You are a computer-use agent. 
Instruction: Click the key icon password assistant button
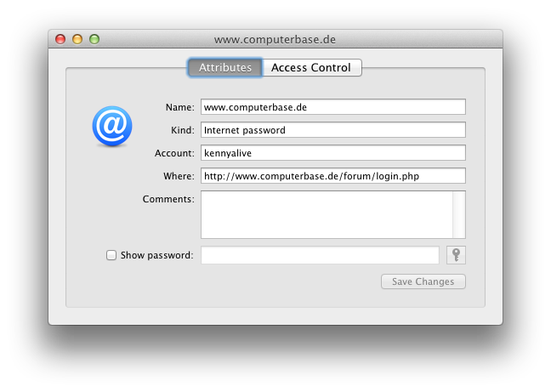456,254
